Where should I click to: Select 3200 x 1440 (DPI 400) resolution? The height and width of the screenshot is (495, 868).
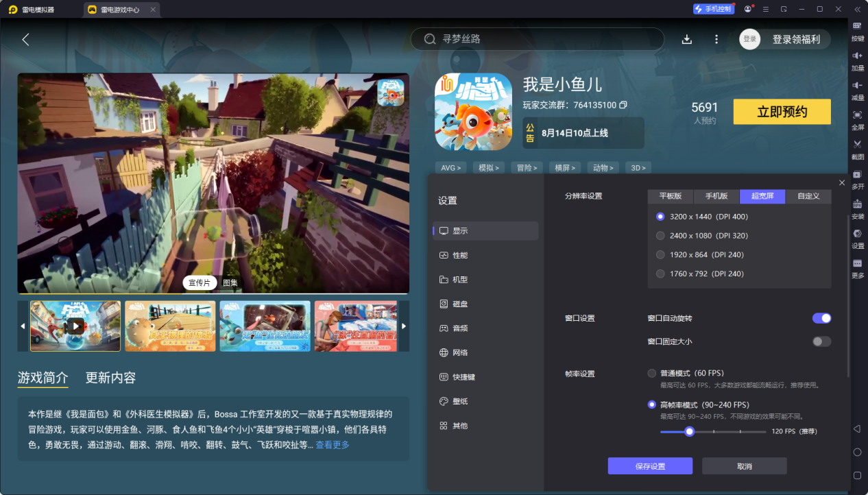pyautogui.click(x=660, y=217)
